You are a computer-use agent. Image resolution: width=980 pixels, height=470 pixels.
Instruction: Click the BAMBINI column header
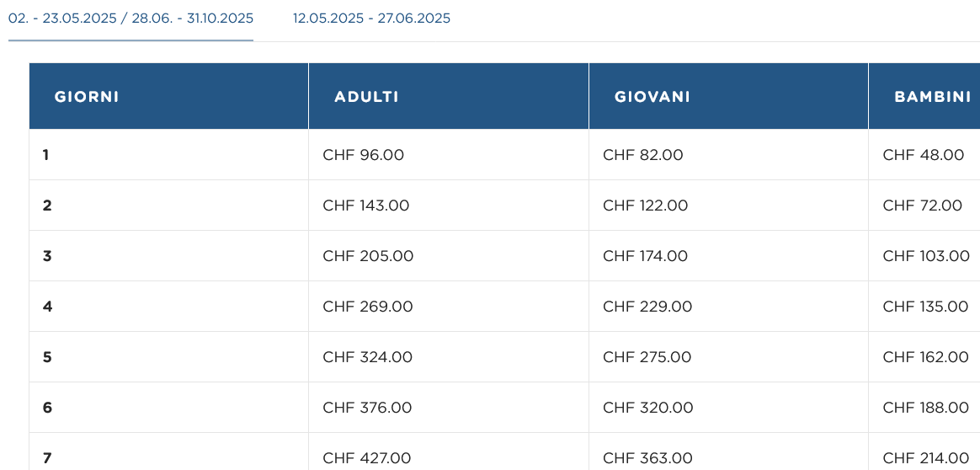click(933, 97)
